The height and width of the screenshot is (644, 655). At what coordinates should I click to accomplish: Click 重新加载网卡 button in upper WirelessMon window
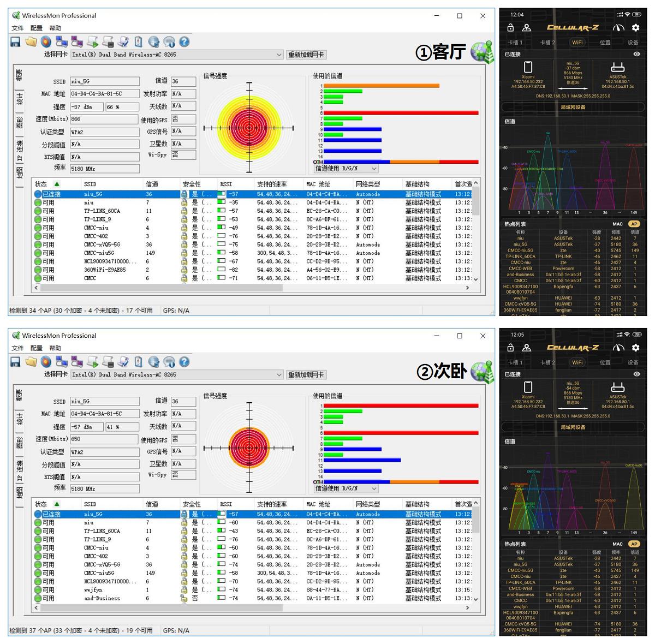click(306, 55)
